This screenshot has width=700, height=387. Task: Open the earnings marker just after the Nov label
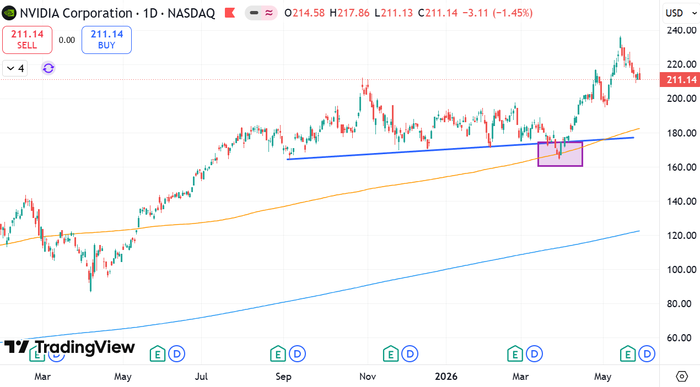(x=391, y=354)
